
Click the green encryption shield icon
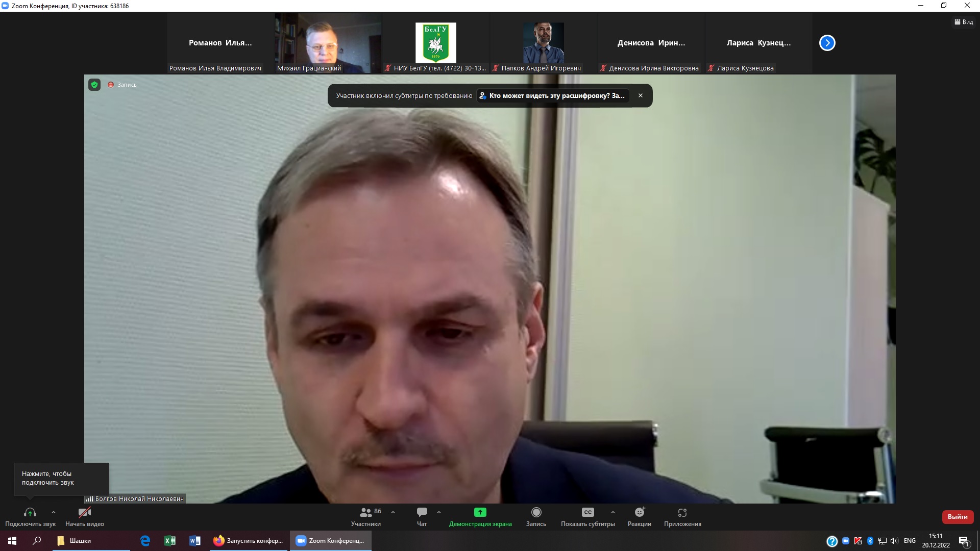[94, 85]
